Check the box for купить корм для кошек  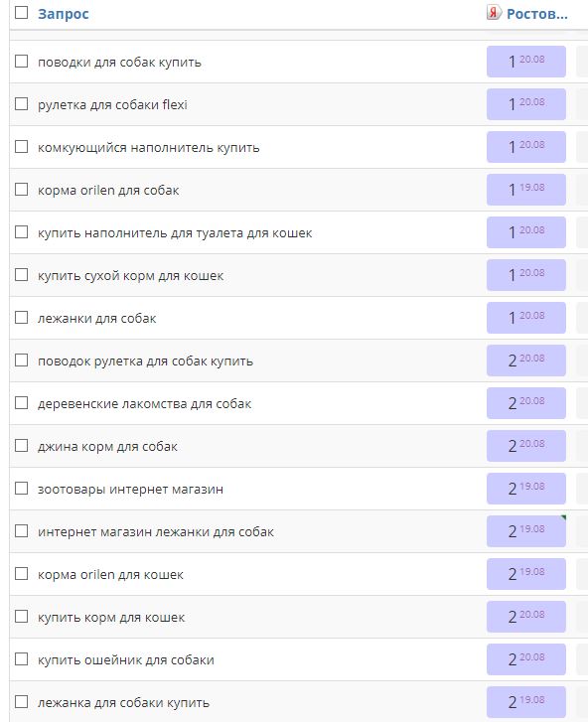point(22,617)
